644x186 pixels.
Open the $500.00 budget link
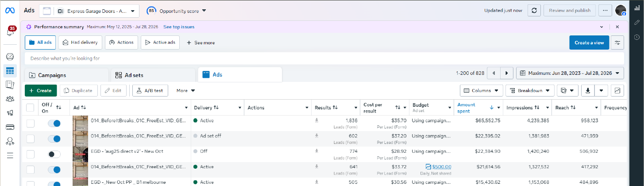point(442,167)
